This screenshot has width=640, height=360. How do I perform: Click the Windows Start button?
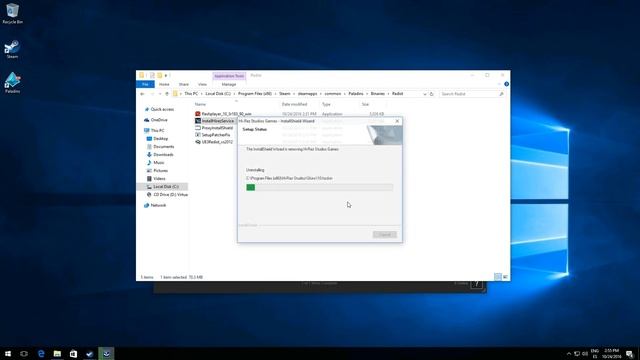tap(8, 353)
